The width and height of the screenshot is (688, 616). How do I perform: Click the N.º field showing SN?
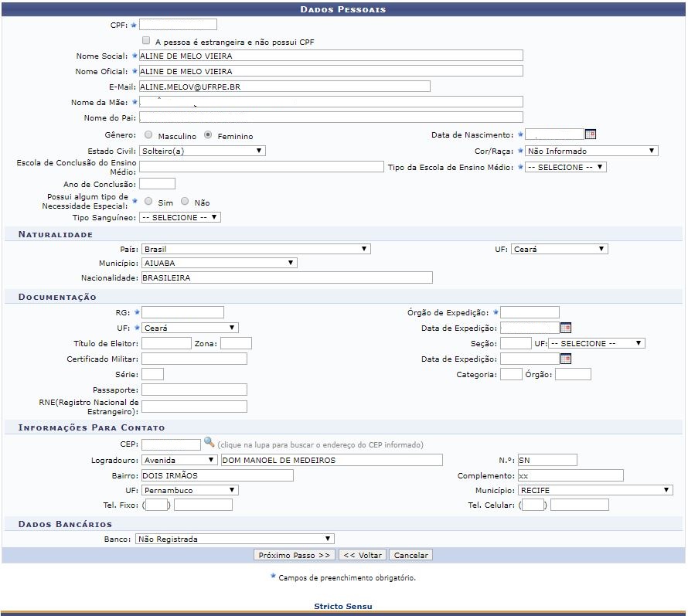click(x=547, y=460)
